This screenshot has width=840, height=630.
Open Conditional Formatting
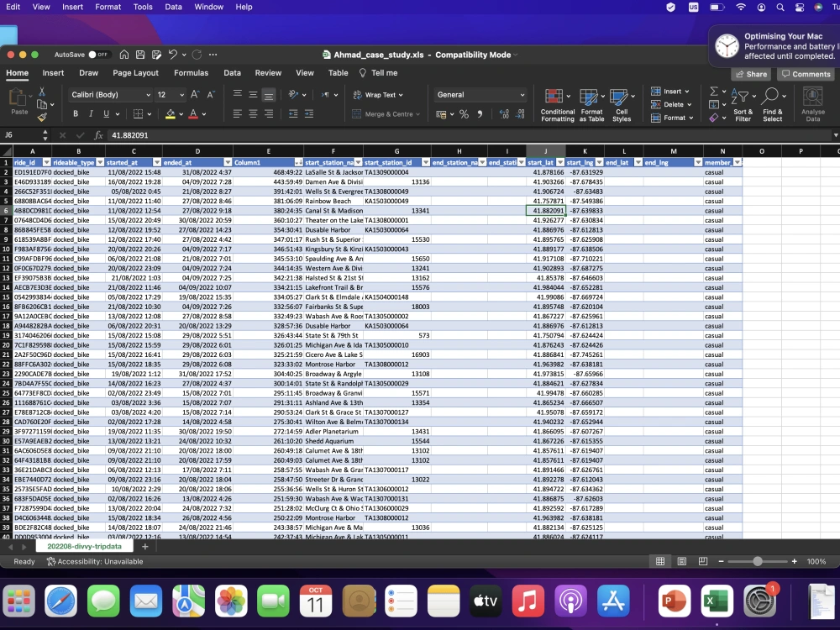[x=557, y=105]
